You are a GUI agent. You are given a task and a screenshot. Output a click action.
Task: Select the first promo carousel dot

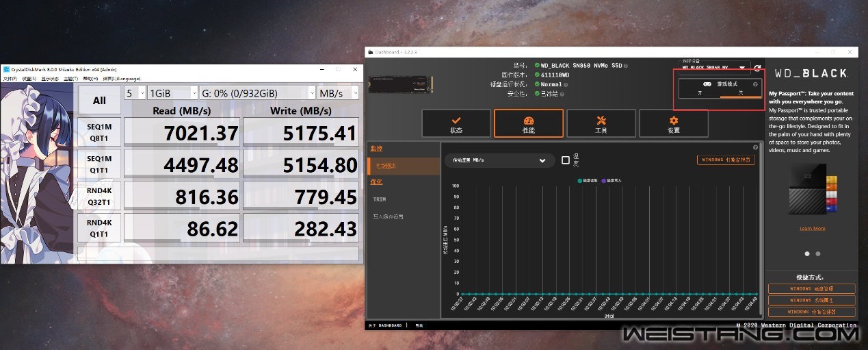point(806,253)
